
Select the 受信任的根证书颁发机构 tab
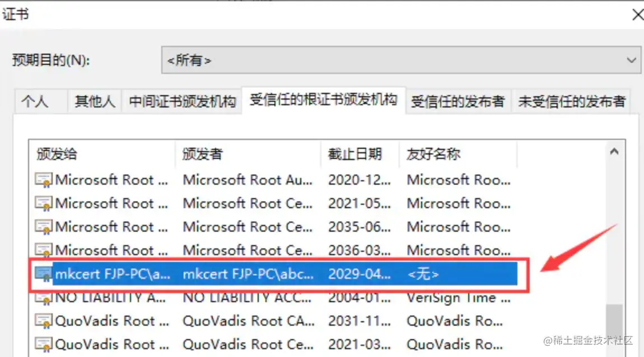[324, 100]
